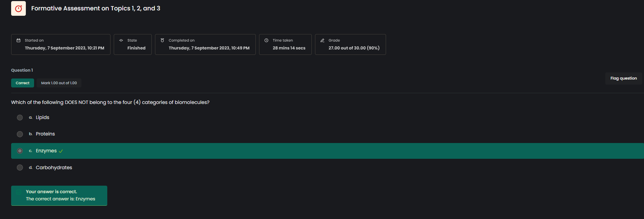The image size is (644, 219).
Task: Select the Lipids radio option
Action: (20, 118)
